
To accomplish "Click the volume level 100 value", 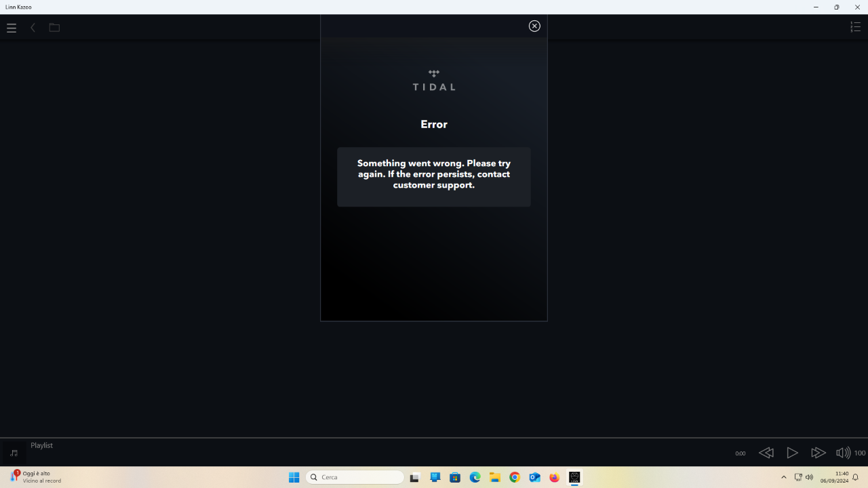I will pos(860,453).
